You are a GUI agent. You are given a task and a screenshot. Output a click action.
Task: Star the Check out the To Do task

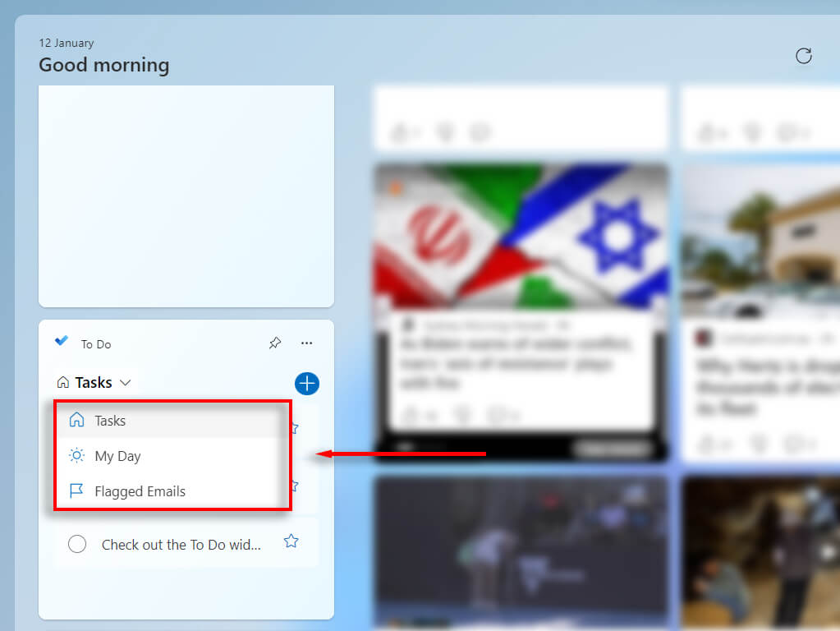291,541
